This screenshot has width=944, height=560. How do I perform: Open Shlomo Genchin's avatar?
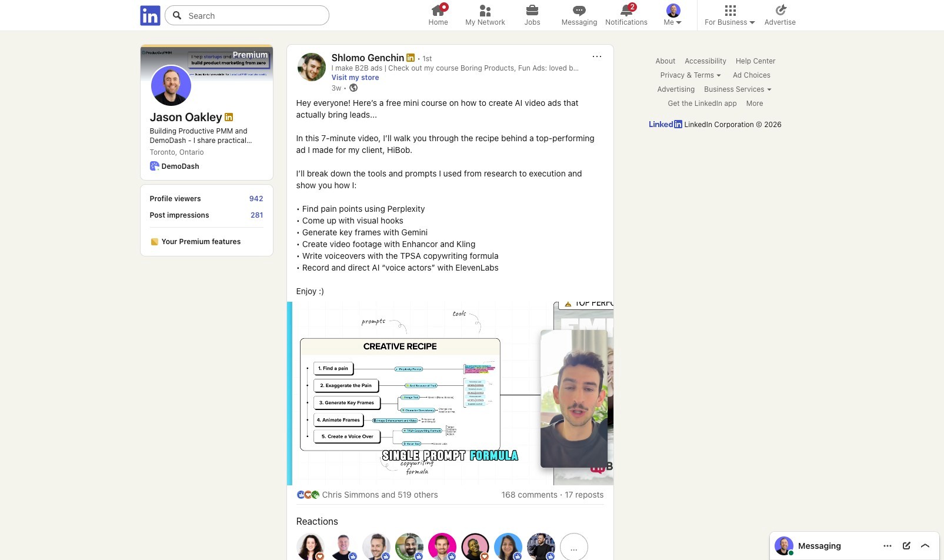click(312, 67)
